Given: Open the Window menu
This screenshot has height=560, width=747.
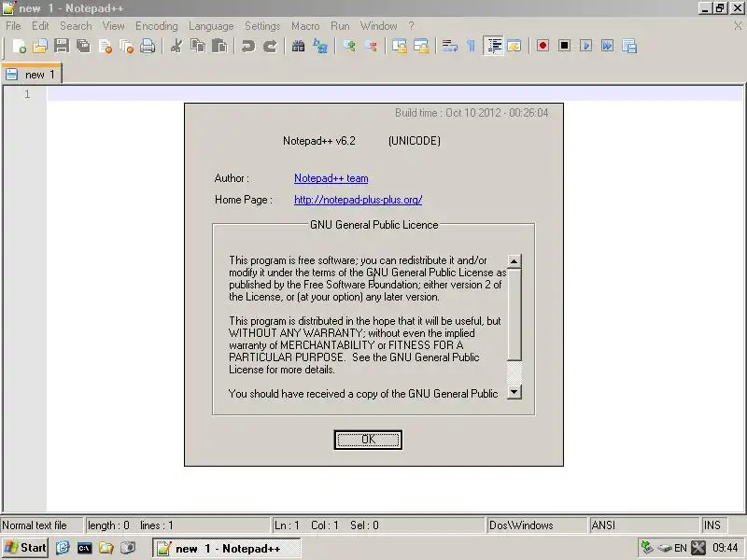Looking at the screenshot, I should (x=379, y=26).
